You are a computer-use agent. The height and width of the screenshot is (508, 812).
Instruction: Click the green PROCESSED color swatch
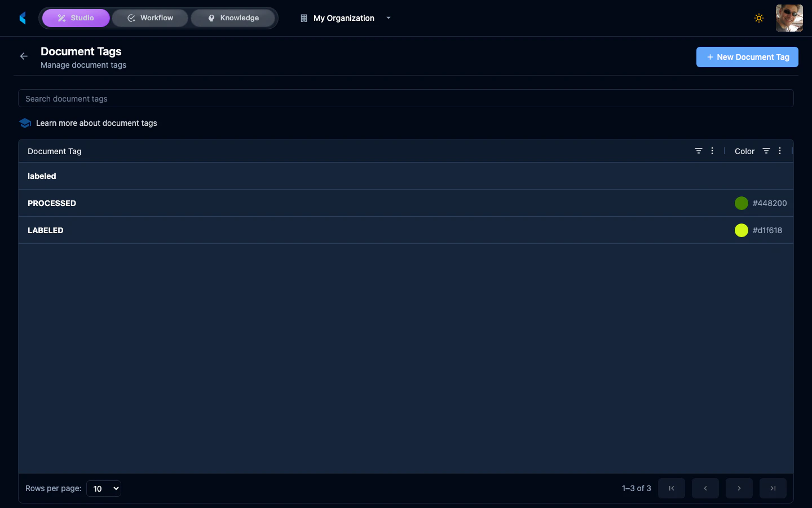(742, 203)
